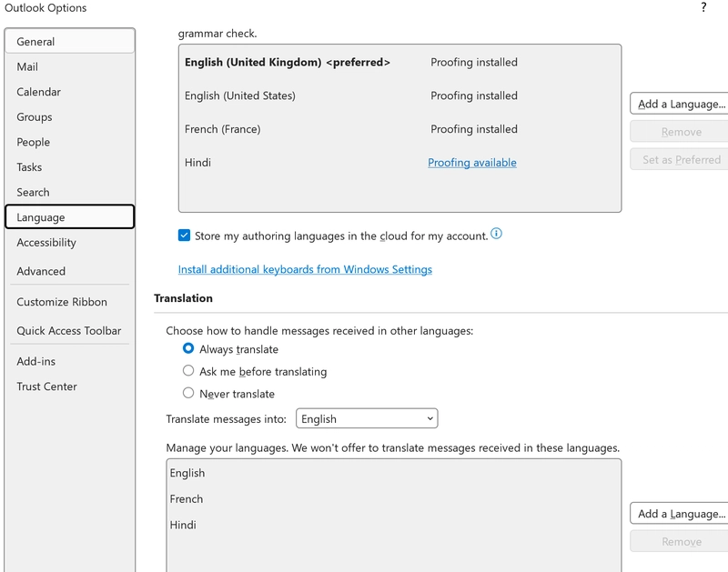Toggle Store my authoring languages in cloud checkbox
Viewport: 728px width, 572px height.
click(185, 236)
